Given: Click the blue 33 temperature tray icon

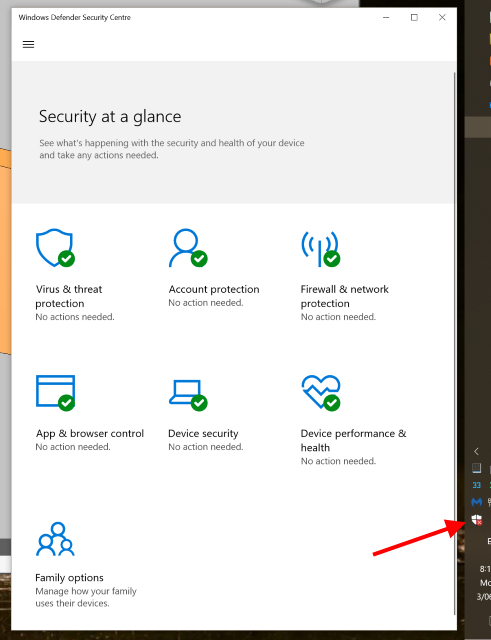Looking at the screenshot, I should 476,485.
